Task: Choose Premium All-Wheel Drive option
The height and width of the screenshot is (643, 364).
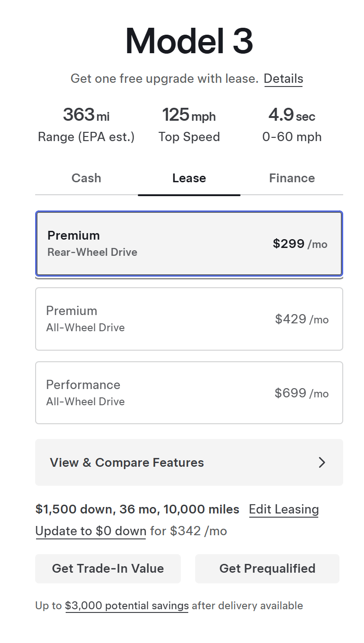Action: [x=189, y=319]
